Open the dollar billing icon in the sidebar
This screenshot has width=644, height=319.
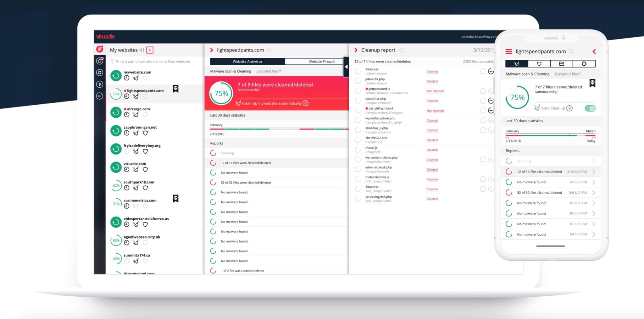[x=100, y=84]
